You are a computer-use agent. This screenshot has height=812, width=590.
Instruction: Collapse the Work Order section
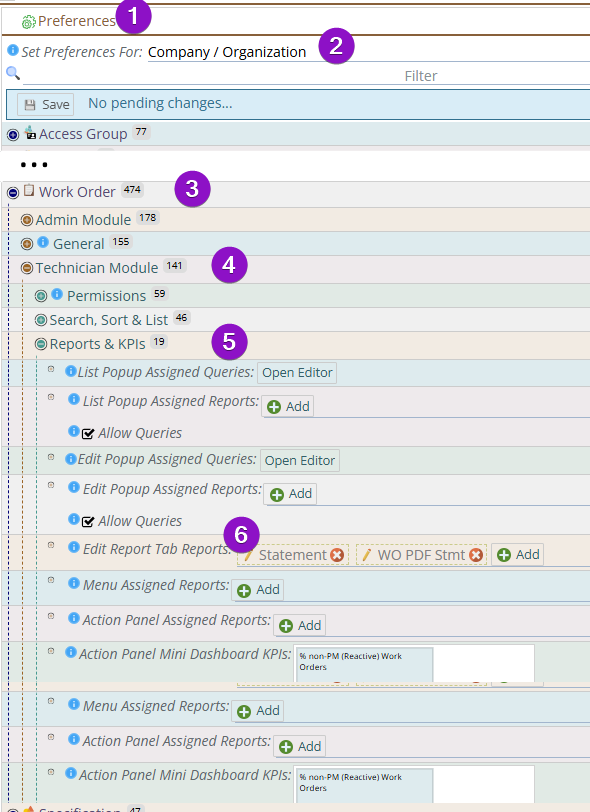click(x=13, y=193)
